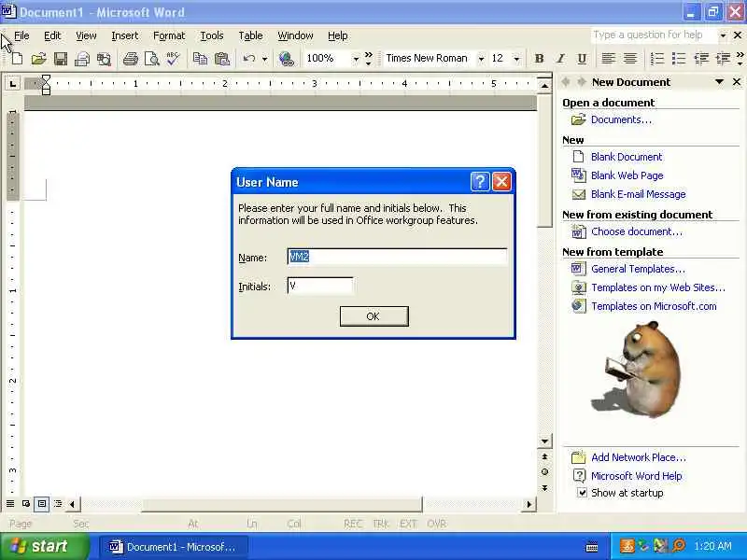
Task: Open Print Preview from the toolbar
Action: [x=151, y=59]
